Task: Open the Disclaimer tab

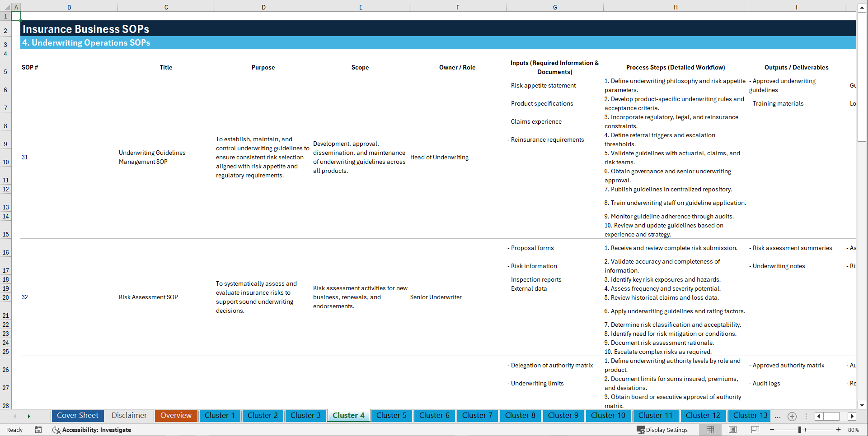Action: pyautogui.click(x=129, y=415)
